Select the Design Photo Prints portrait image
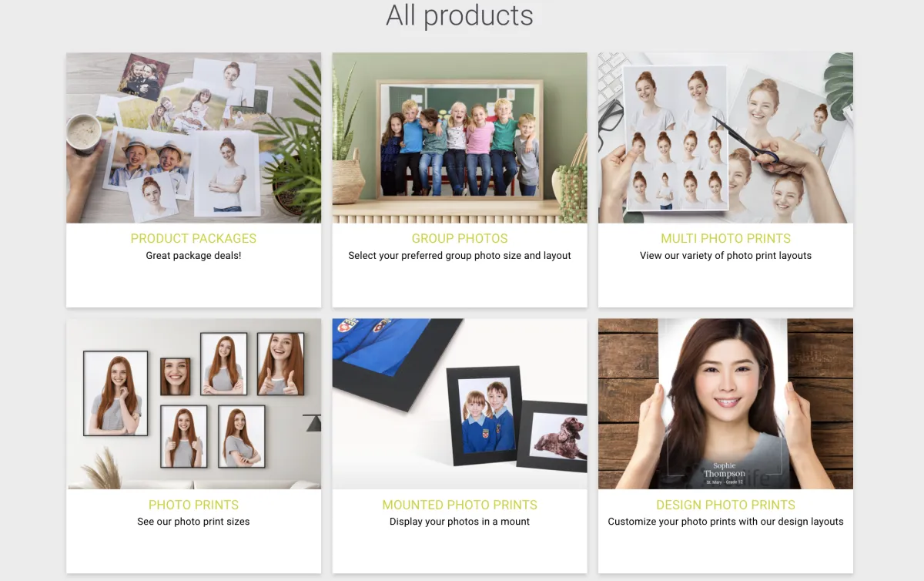 pos(725,404)
